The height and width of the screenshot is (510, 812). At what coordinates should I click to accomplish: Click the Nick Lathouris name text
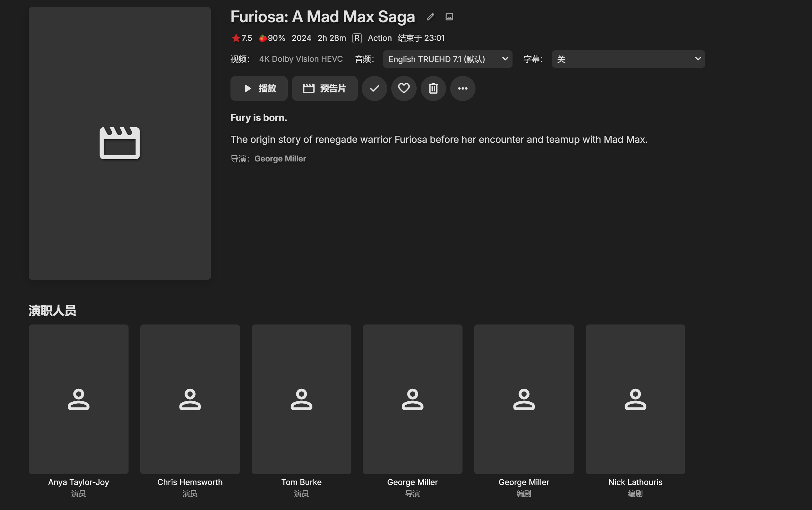tap(635, 482)
